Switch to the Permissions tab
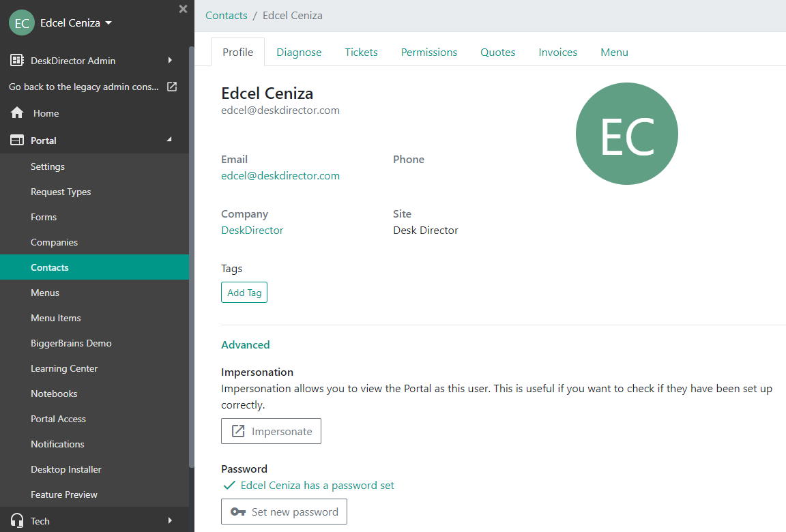This screenshot has height=532, width=786. pos(429,52)
